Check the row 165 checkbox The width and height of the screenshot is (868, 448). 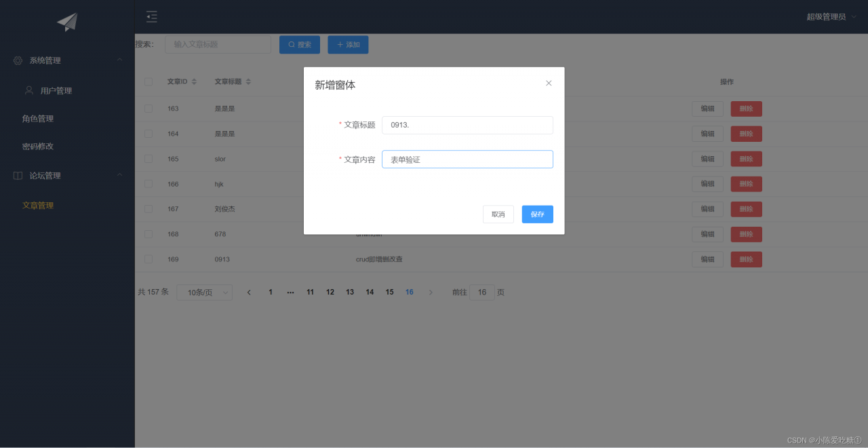point(149,159)
